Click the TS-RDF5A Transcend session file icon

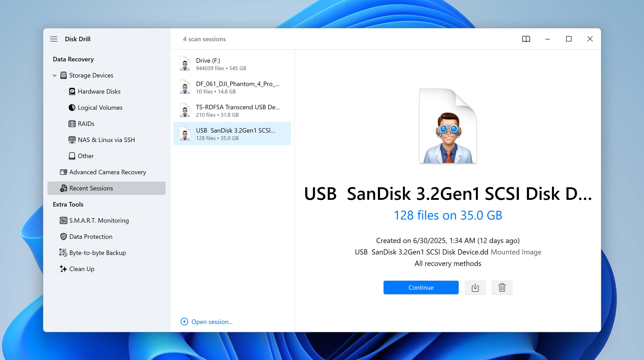click(x=185, y=110)
